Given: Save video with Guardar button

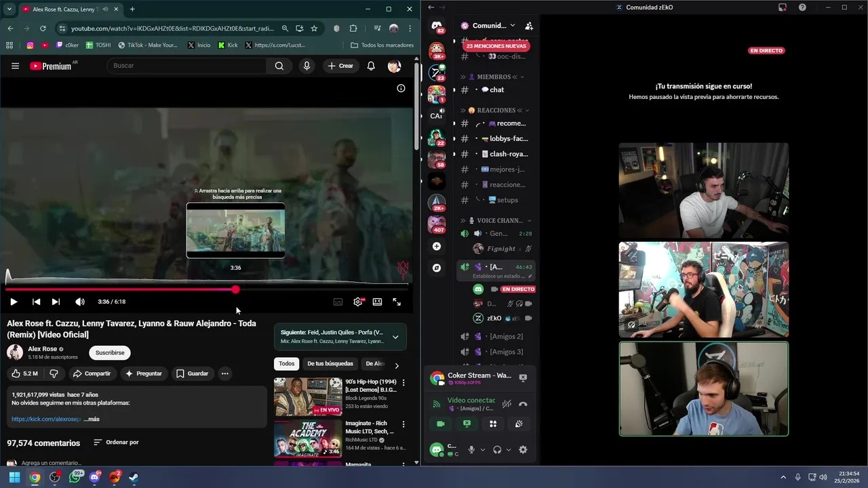Looking at the screenshot, I should pyautogui.click(x=192, y=373).
